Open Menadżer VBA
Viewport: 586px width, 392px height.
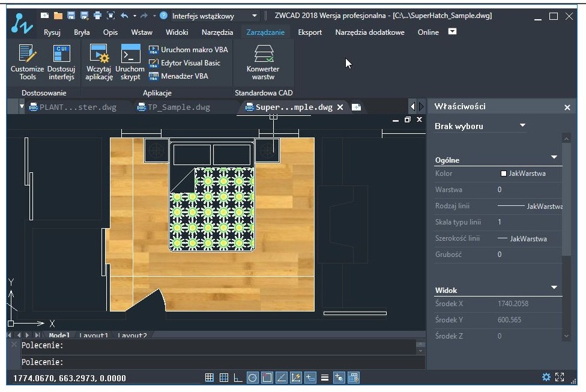[179, 76]
